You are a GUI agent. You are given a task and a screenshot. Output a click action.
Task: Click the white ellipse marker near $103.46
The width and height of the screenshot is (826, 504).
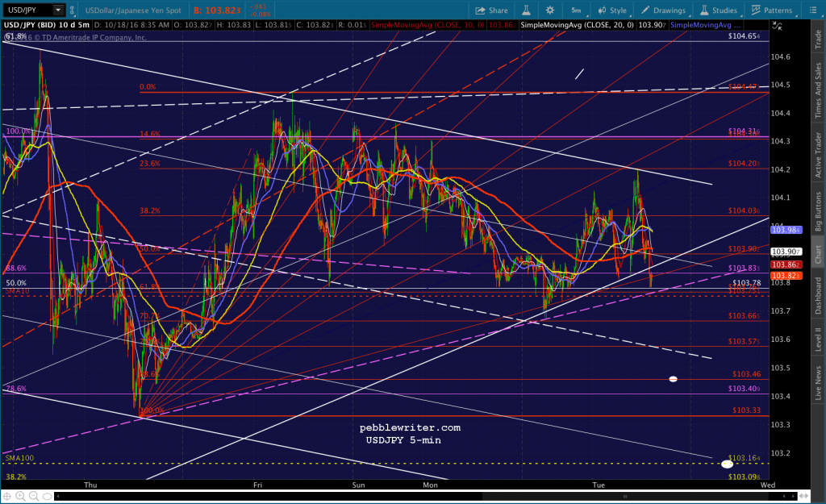673,379
